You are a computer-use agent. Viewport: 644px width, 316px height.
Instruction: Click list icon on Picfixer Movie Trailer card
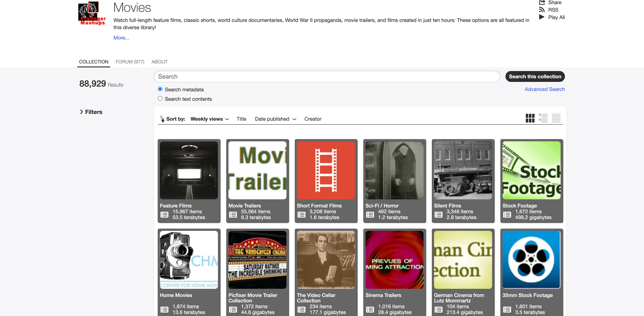(x=233, y=309)
